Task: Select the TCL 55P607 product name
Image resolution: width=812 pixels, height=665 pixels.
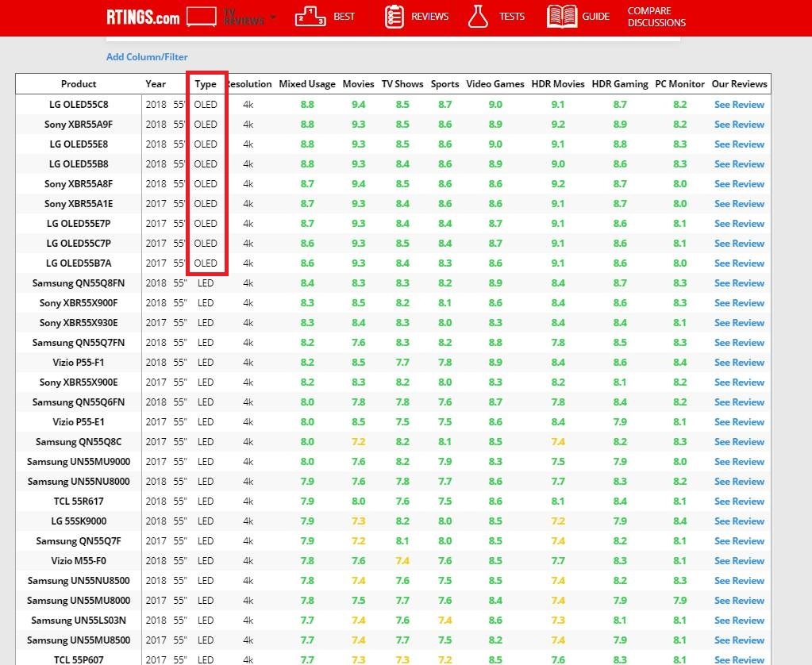Action: [x=79, y=659]
